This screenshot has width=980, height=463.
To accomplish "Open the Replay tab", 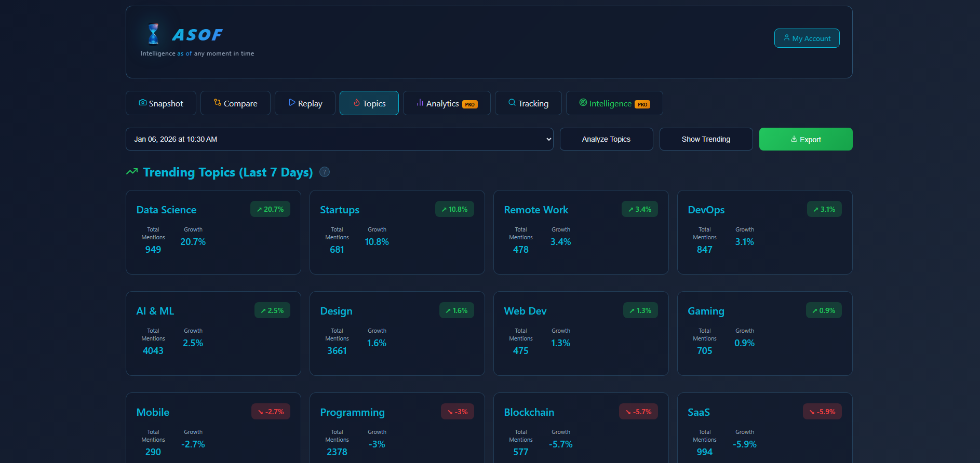I will [305, 103].
